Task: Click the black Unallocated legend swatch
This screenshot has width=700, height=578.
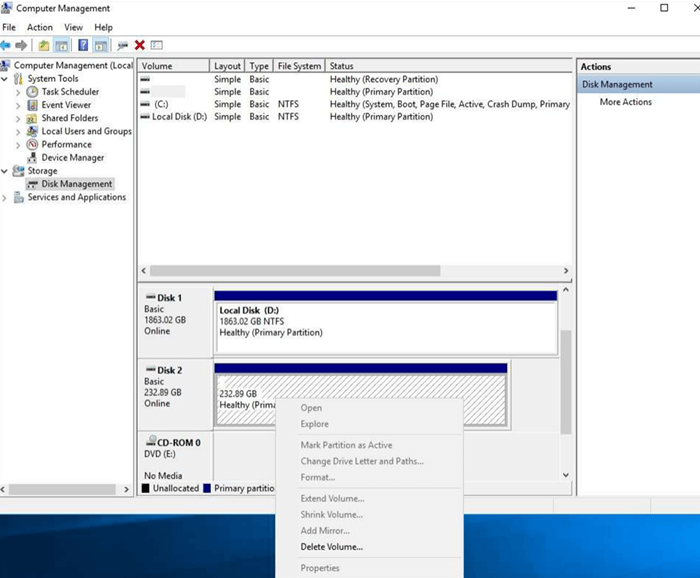Action: tap(146, 489)
